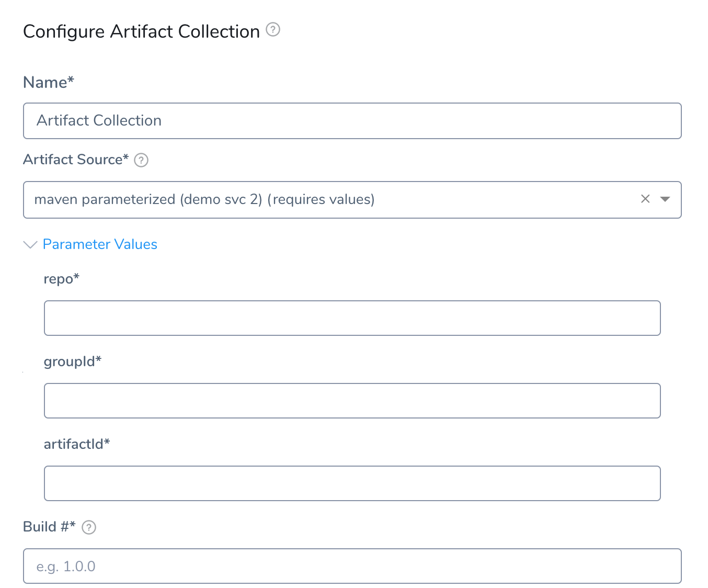This screenshot has width=708, height=588.
Task: Focus the Name field containing Artifact Collection
Action: tap(352, 121)
